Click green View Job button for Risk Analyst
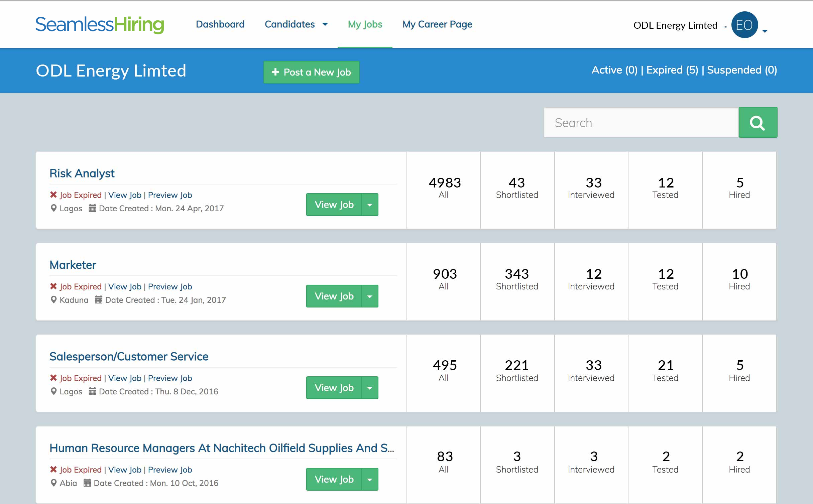The height and width of the screenshot is (504, 813). [334, 205]
